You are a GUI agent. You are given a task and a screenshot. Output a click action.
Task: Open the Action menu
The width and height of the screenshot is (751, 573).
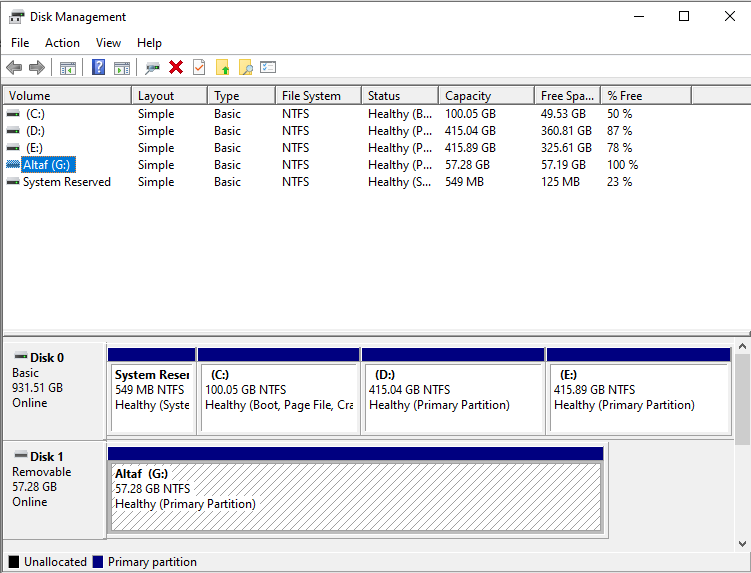click(62, 43)
